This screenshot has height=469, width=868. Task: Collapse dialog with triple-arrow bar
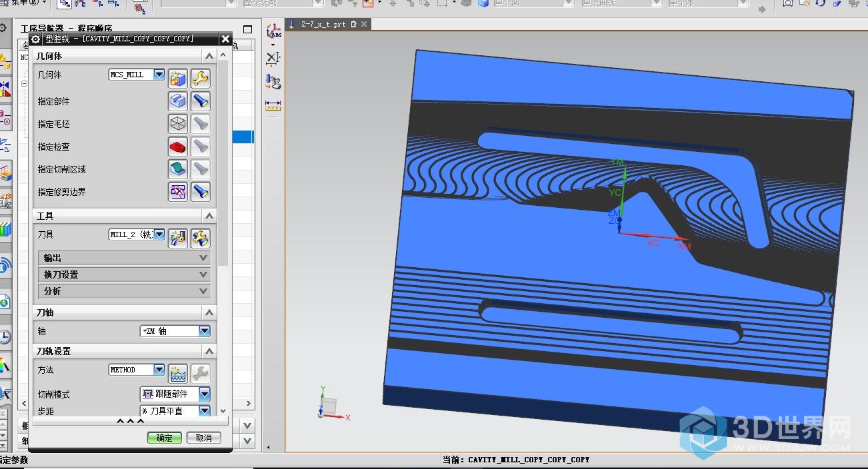pos(131,421)
